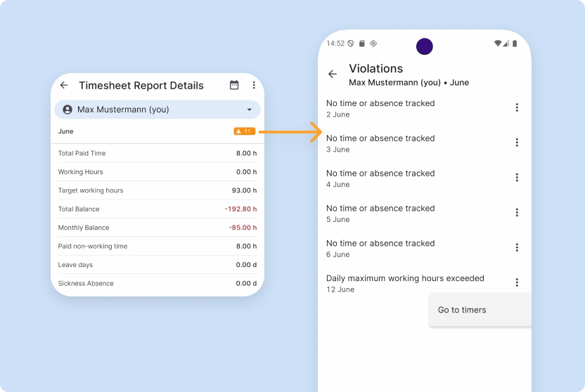Open Daily maximum working hours exceeded entry
Image resolution: width=585 pixels, height=392 pixels.
405,283
